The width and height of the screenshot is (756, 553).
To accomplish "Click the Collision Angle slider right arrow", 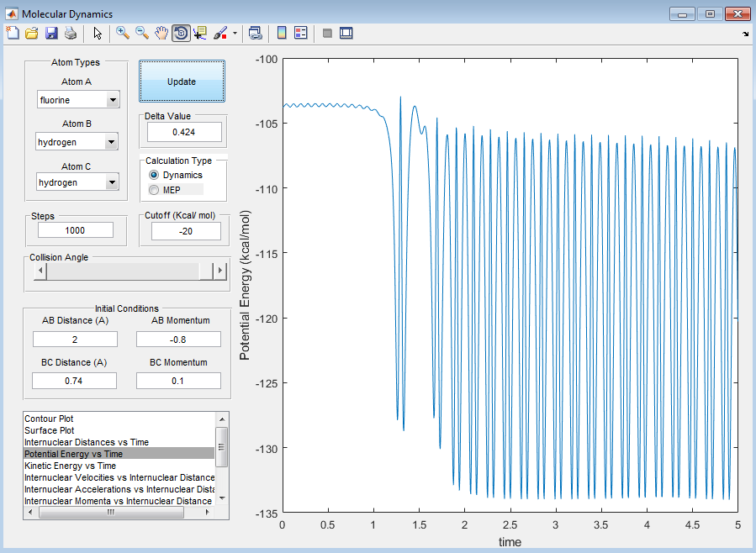I will click(x=220, y=271).
